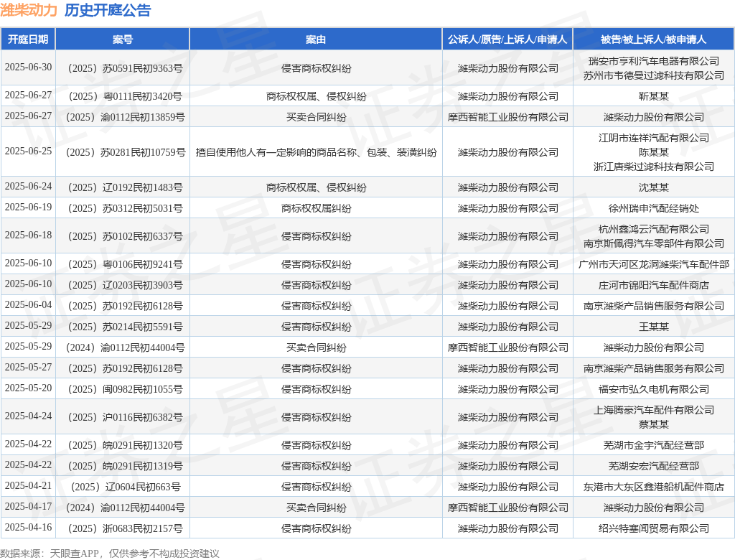Select date cell 2025-04-21

(x=28, y=485)
